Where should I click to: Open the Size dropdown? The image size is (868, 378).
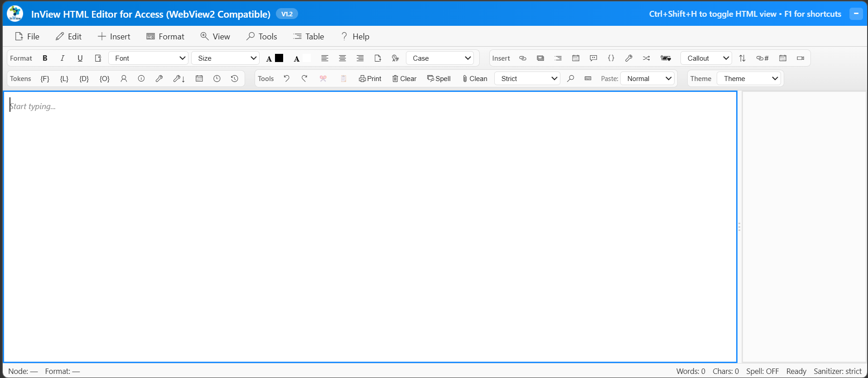coord(226,58)
